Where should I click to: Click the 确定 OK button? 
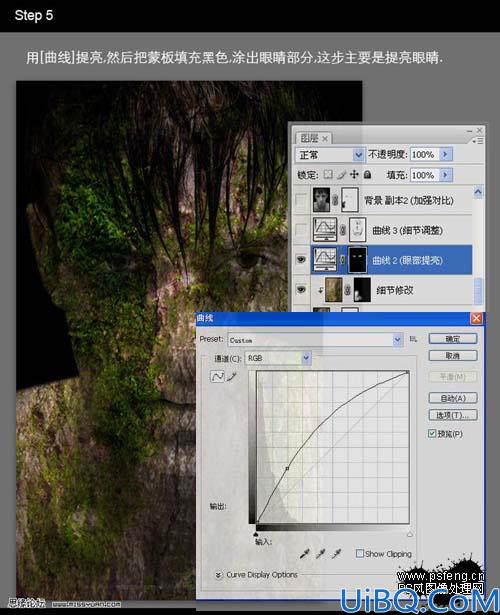pos(453,338)
